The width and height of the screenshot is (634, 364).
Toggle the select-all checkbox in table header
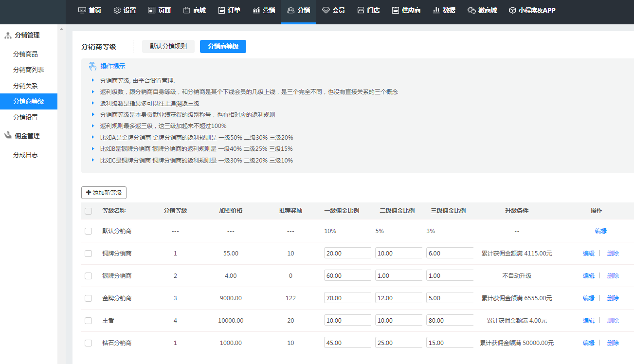(x=88, y=211)
